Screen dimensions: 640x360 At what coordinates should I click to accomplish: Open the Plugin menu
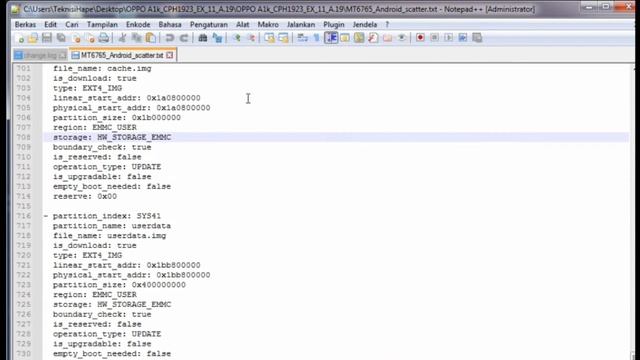click(x=334, y=24)
